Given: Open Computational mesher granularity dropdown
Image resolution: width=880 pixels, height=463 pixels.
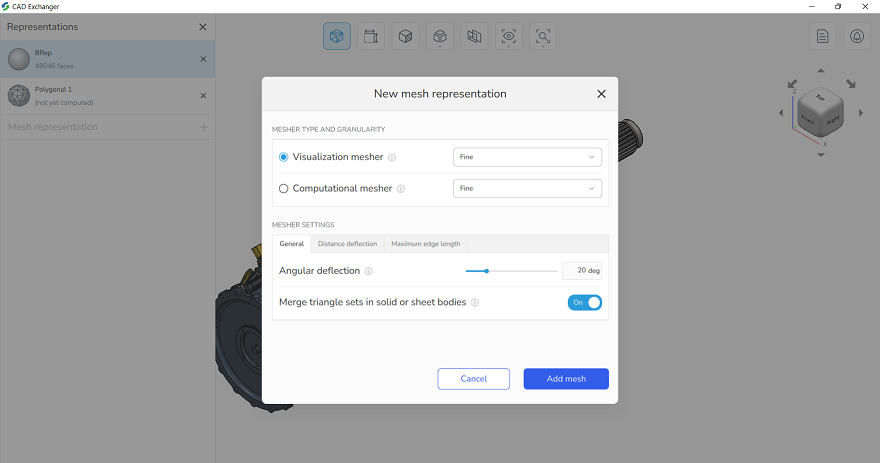Looking at the screenshot, I should (528, 189).
